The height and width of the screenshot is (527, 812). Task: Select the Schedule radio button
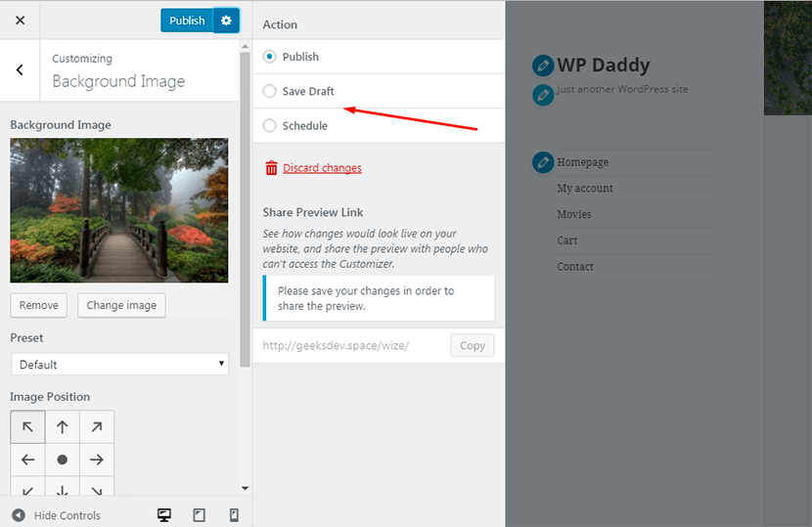(x=269, y=125)
